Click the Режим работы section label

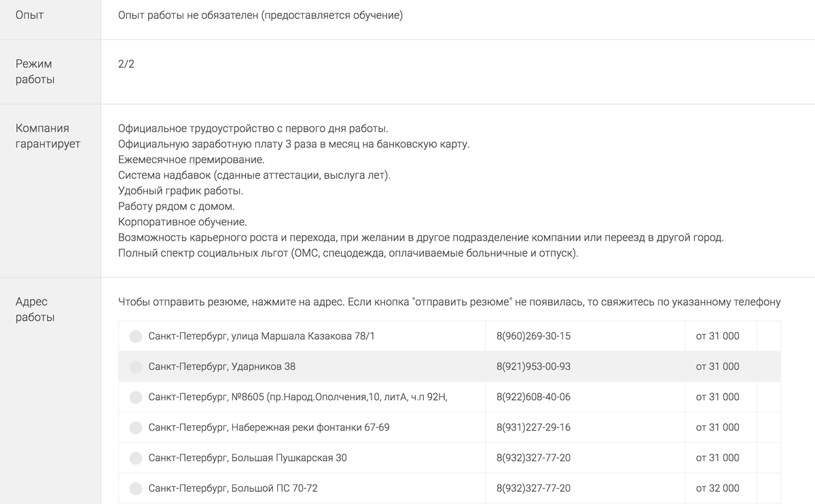(x=35, y=71)
